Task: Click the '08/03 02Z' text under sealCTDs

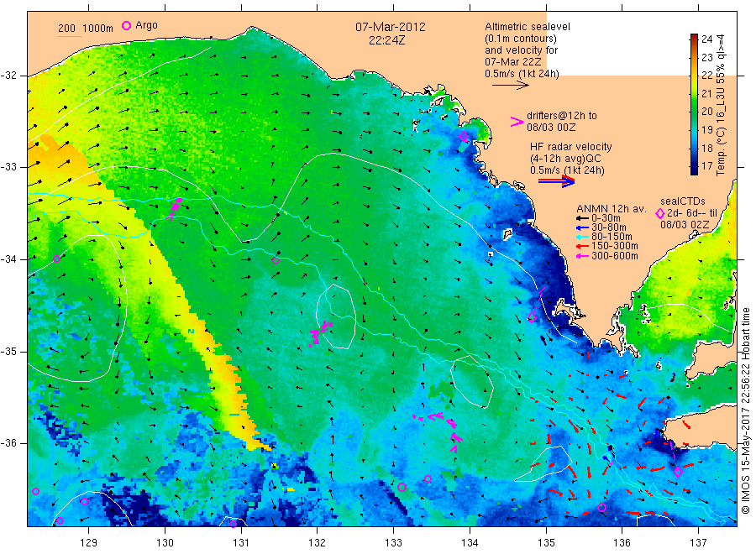Action: [x=685, y=224]
